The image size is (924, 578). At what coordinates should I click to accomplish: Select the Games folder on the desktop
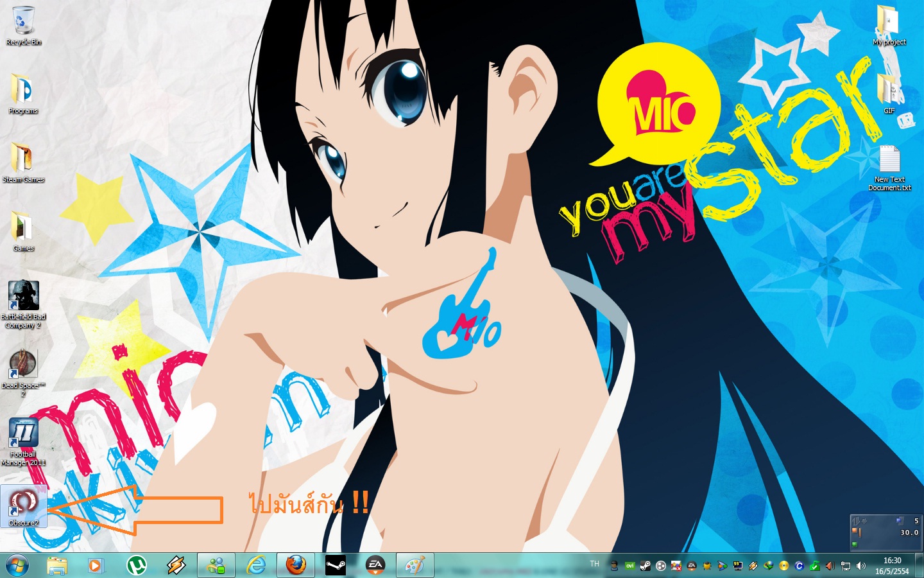(23, 231)
